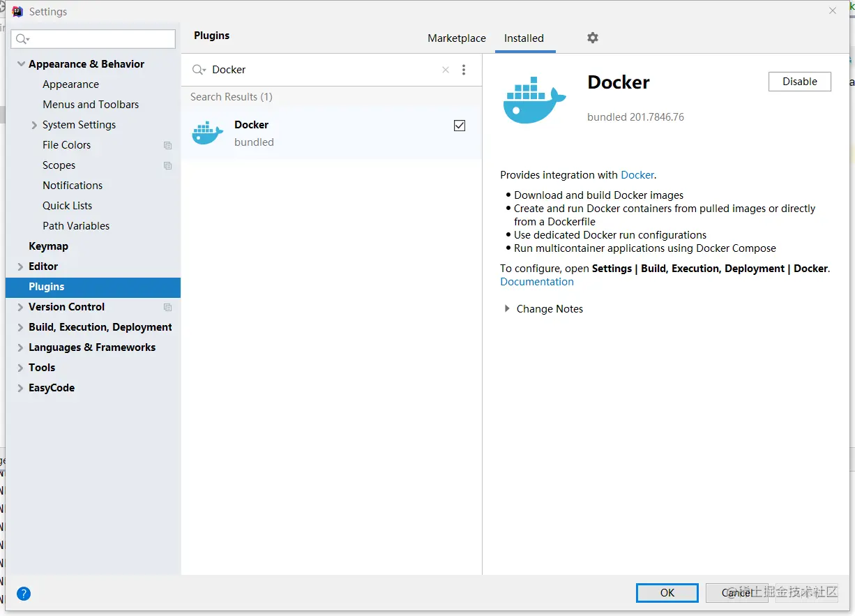Expand the Version Control section
Screen dimensions: 855x616
(20, 307)
